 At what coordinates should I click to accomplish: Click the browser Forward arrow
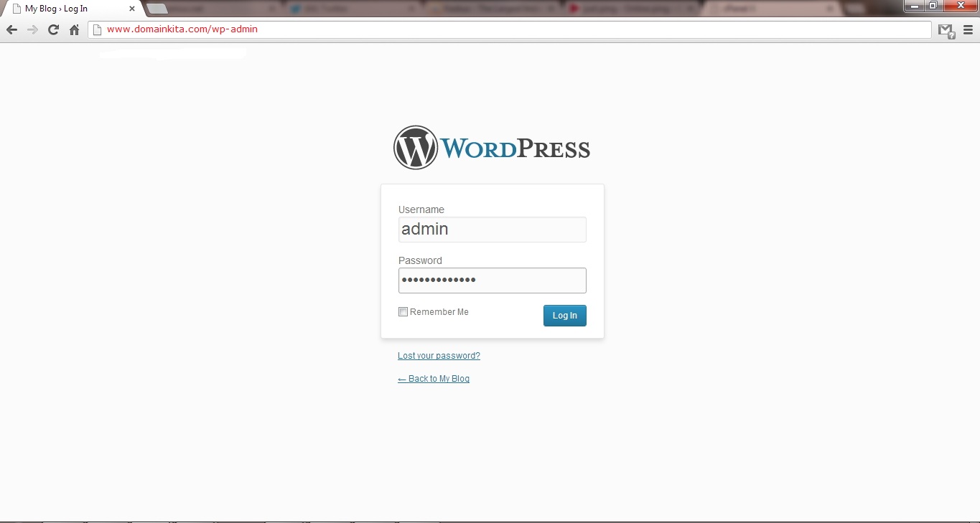[x=32, y=29]
